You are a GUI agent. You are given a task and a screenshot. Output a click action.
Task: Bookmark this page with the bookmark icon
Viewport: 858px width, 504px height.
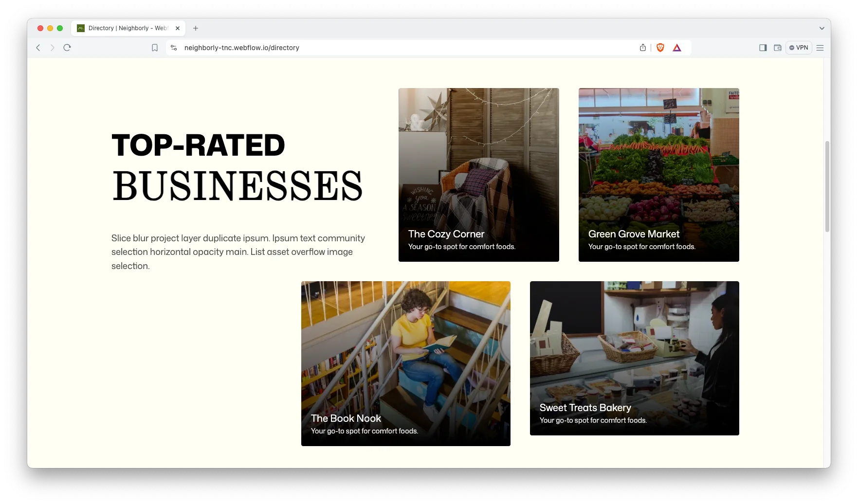click(x=155, y=48)
